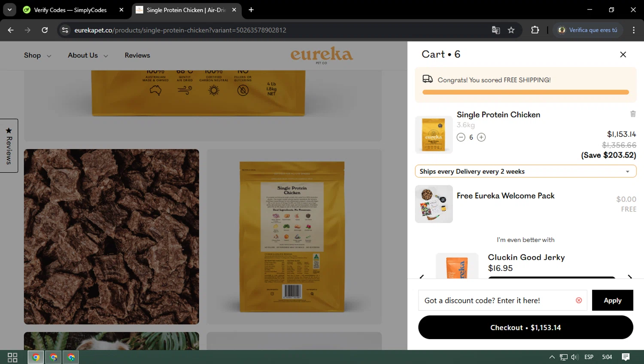Show next recommended product arrow
Screen dimensions: 644x364
630,276
